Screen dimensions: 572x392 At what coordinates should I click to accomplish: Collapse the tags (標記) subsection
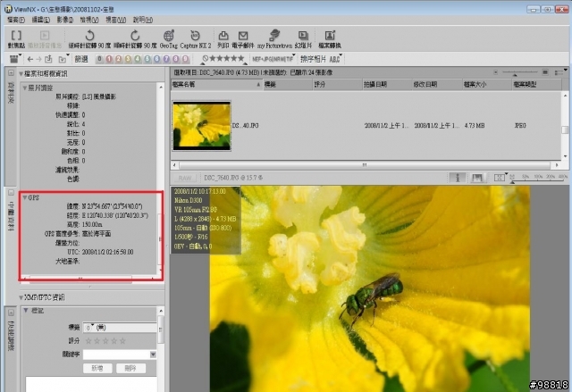click(x=26, y=311)
